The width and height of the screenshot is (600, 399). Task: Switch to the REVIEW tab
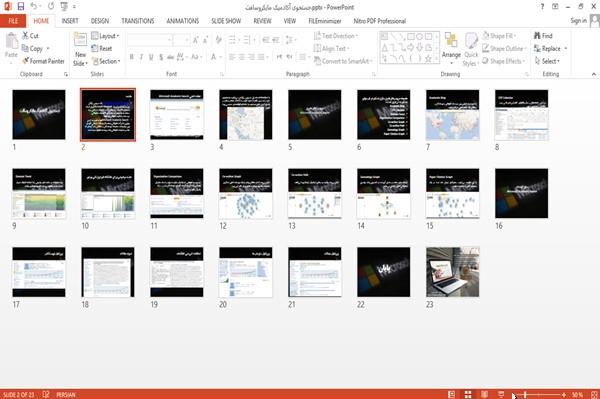pyautogui.click(x=262, y=21)
